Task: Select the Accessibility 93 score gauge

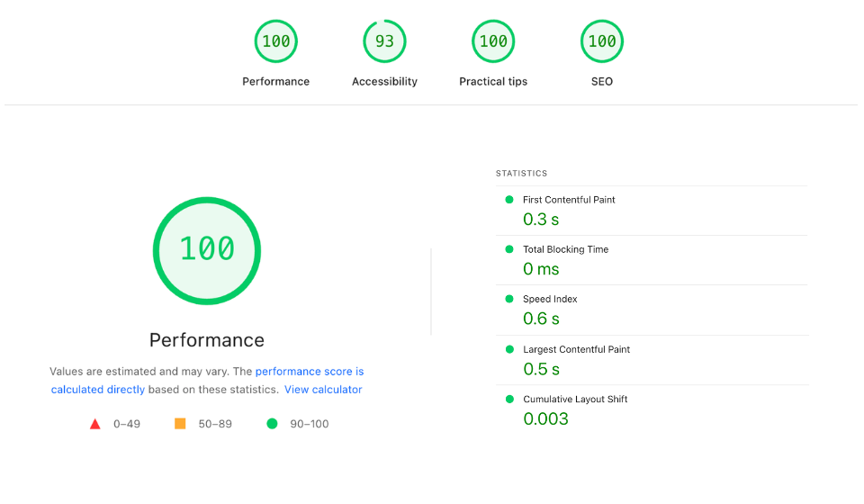Action: (384, 41)
